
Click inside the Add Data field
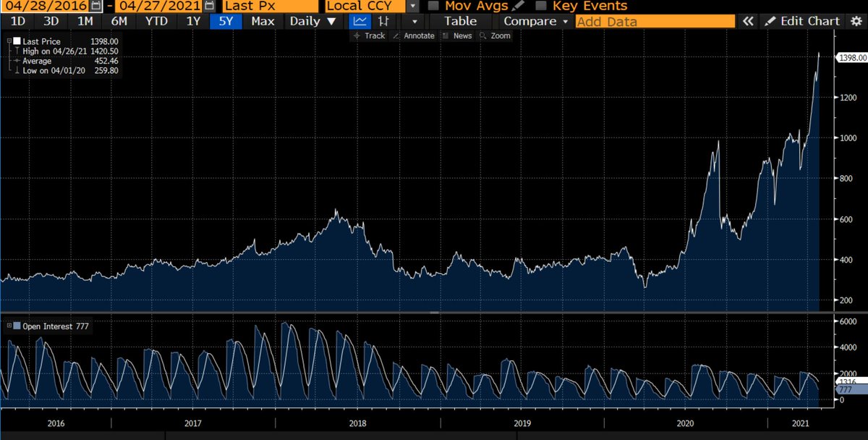[651, 21]
